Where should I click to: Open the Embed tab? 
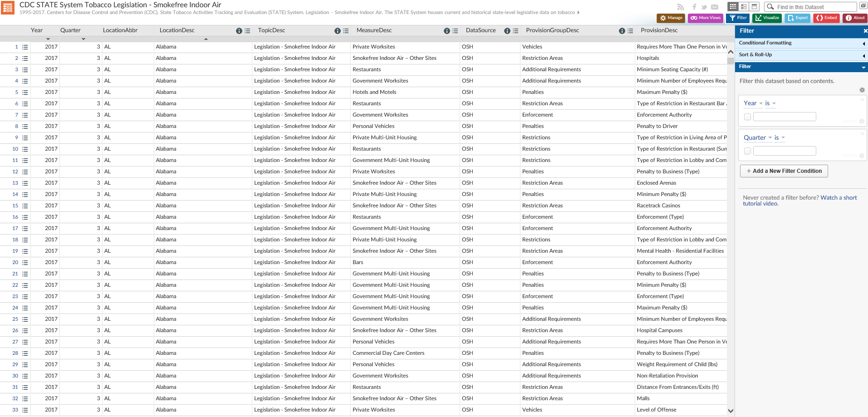[x=826, y=18]
